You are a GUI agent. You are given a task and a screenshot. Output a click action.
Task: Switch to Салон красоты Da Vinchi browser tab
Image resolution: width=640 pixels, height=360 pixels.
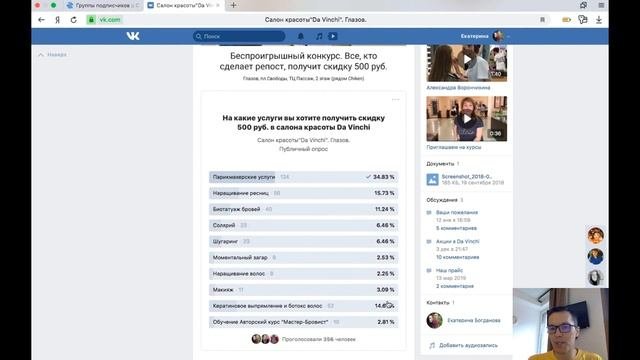tap(183, 6)
